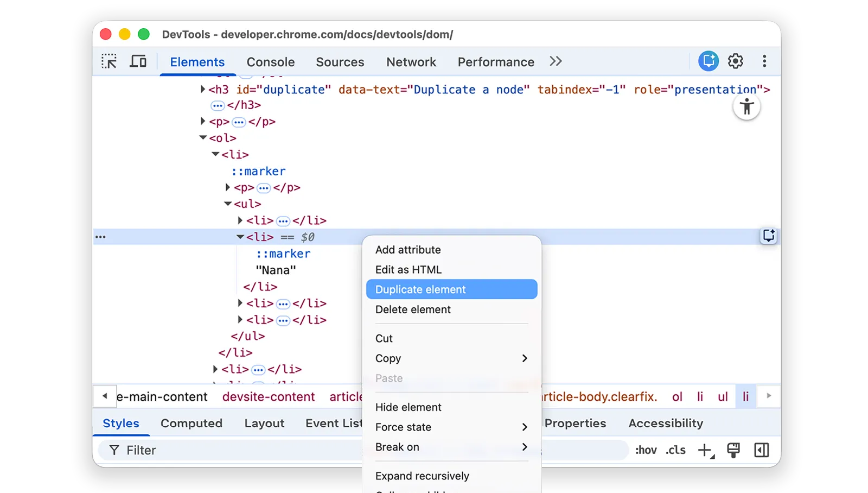This screenshot has height=493, width=868.
Task: Choose Add attribute in context menu
Action: pyautogui.click(x=451, y=250)
